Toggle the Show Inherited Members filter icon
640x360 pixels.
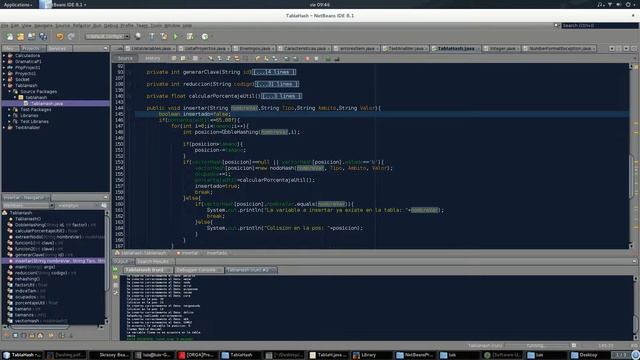(x=7, y=336)
